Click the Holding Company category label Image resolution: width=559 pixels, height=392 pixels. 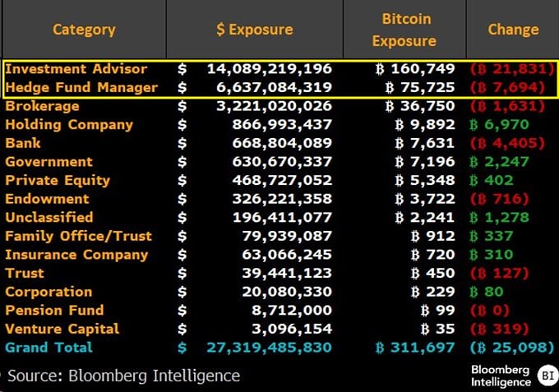[69, 125]
